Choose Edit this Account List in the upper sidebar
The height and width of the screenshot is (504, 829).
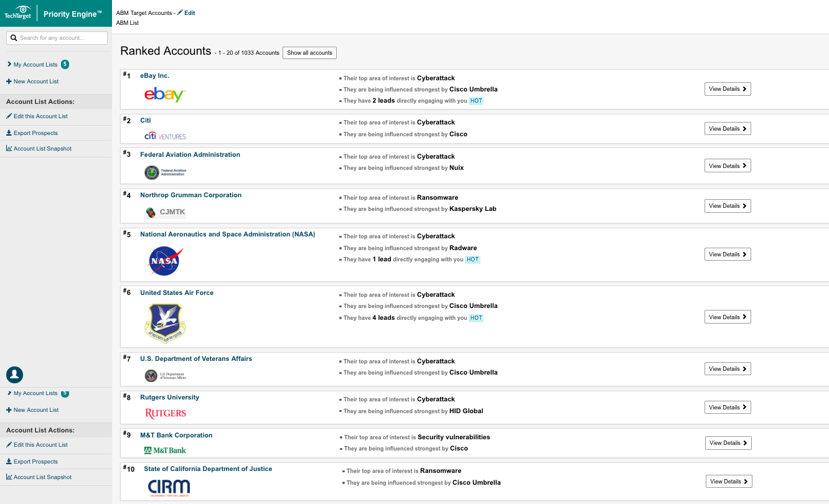tap(37, 116)
